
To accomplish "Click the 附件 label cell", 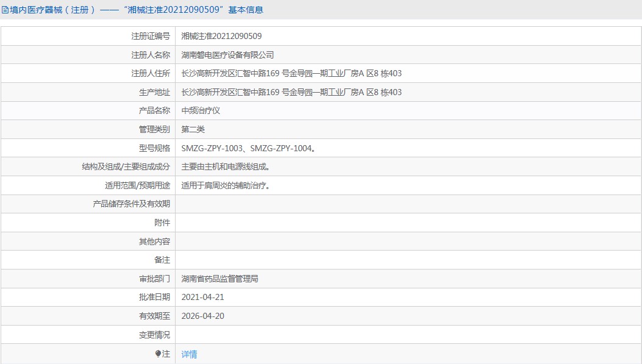I will [x=88, y=223].
